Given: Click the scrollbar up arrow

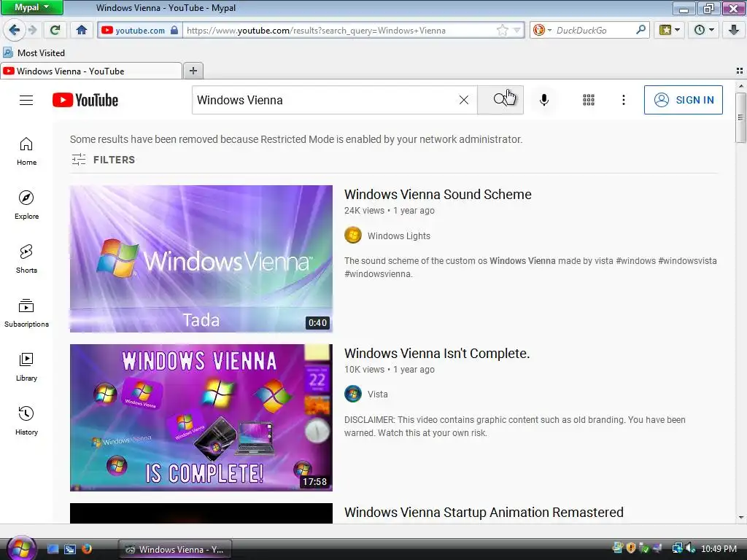Looking at the screenshot, I should coord(740,86).
